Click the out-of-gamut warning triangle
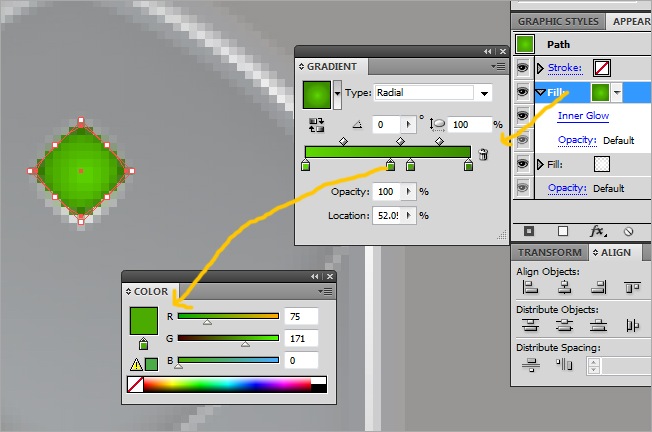Viewport: 652px width, 432px height. [x=136, y=365]
